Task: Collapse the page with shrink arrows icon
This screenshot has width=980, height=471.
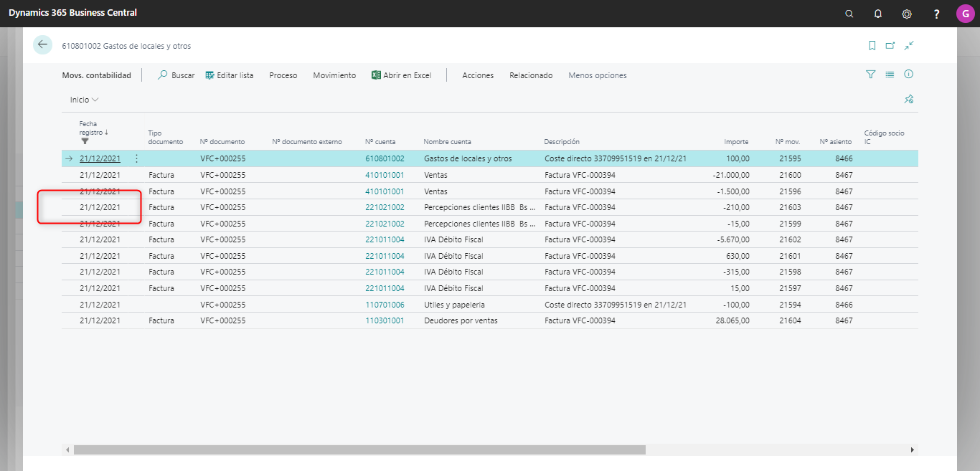Action: click(909, 45)
